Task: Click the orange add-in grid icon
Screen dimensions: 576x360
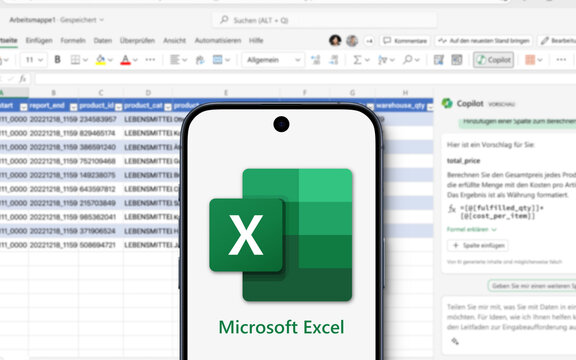Action: [x=530, y=60]
